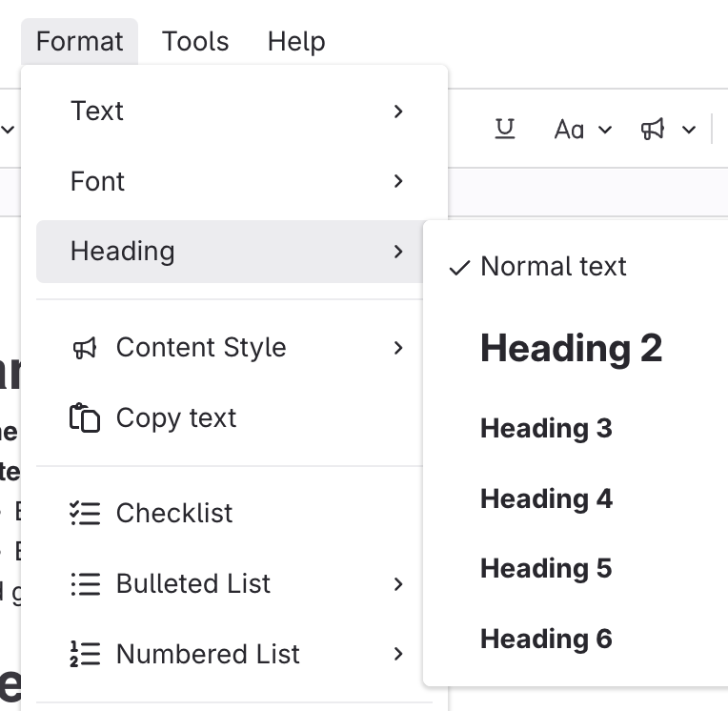Click the megaphone icon in toolbar
Image resolution: width=728 pixels, height=711 pixels.
653,130
